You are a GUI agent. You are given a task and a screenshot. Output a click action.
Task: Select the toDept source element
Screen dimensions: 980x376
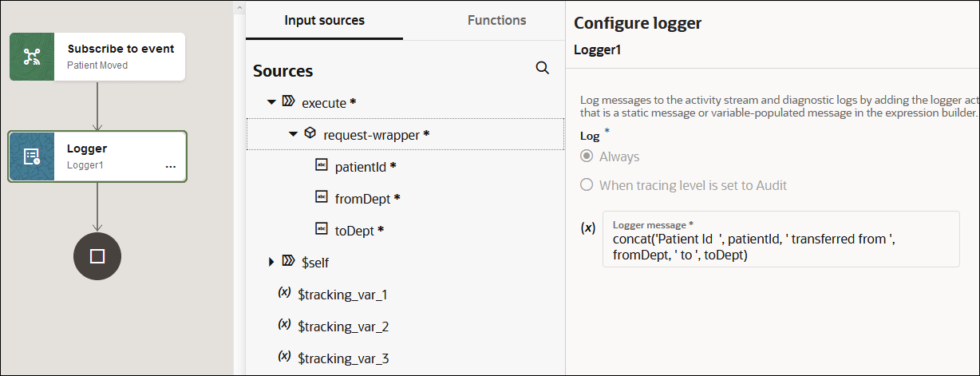pyautogui.click(x=354, y=230)
